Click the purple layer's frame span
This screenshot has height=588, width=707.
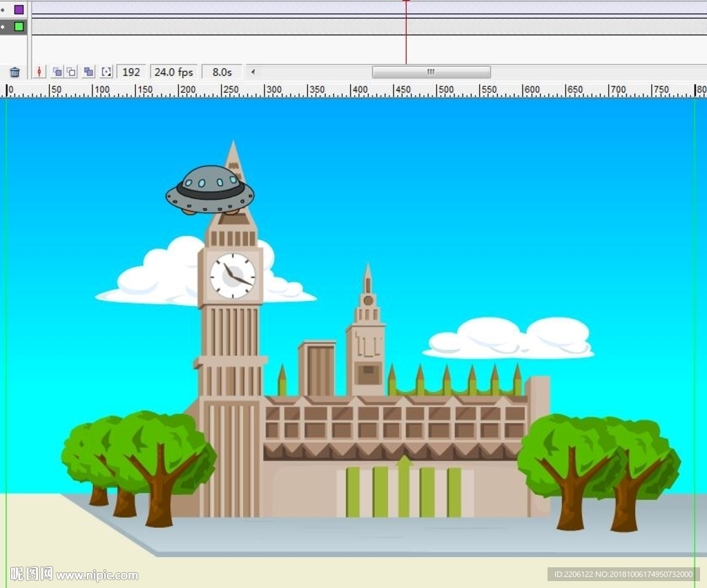click(x=369, y=8)
